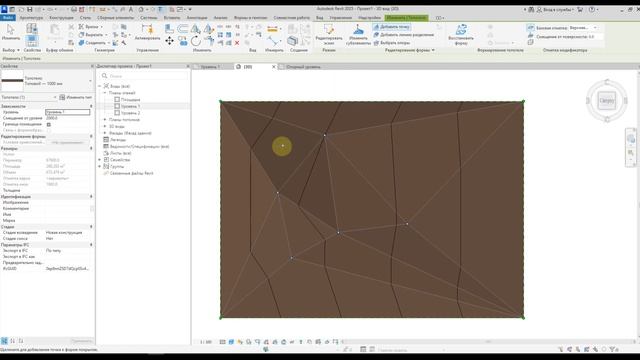Click the Create similar icon

click(x=292, y=41)
